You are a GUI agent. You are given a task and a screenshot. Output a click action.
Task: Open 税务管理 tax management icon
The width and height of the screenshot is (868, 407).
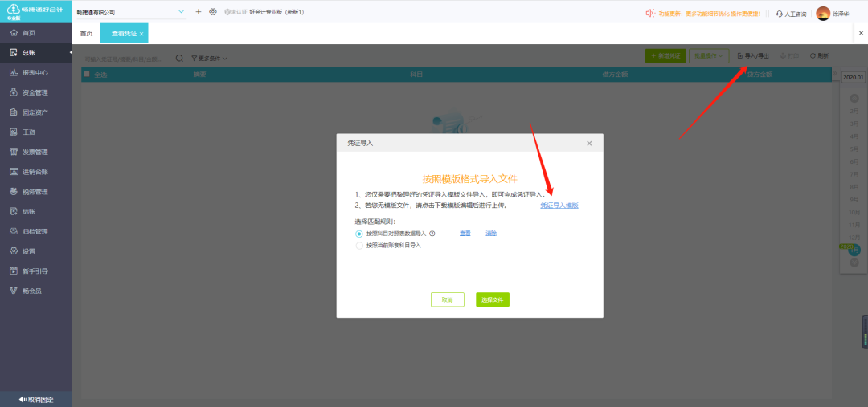click(x=14, y=192)
